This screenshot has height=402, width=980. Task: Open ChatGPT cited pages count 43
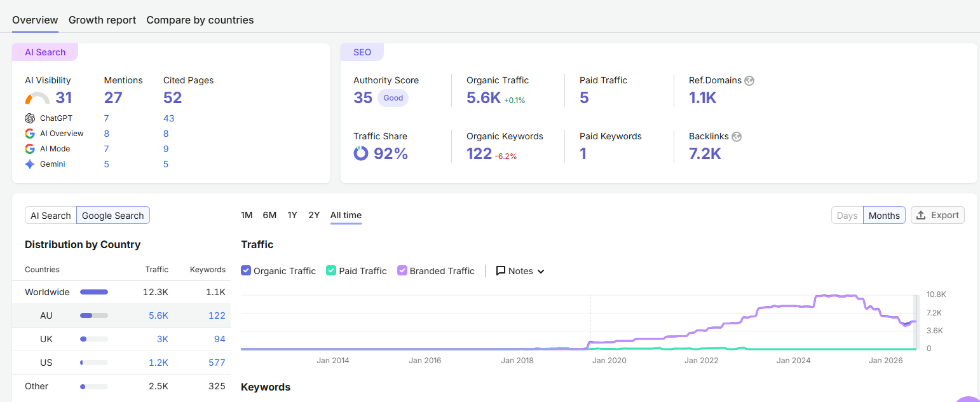[168, 118]
